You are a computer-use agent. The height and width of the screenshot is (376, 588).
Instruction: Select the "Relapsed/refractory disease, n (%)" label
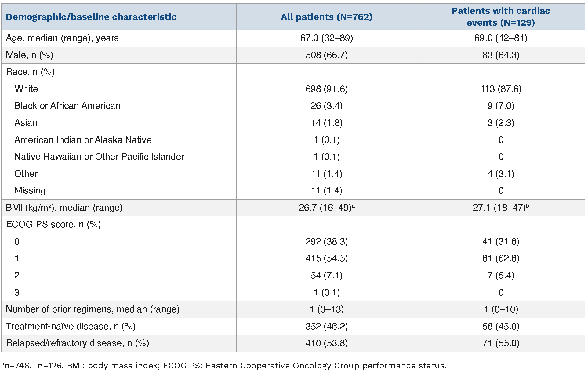[77, 343]
